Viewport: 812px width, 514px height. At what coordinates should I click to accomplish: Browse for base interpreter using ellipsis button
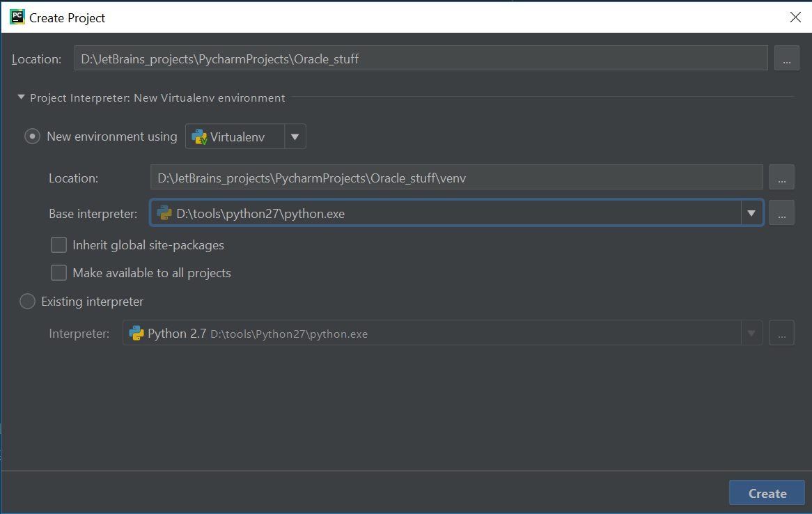pyautogui.click(x=781, y=213)
